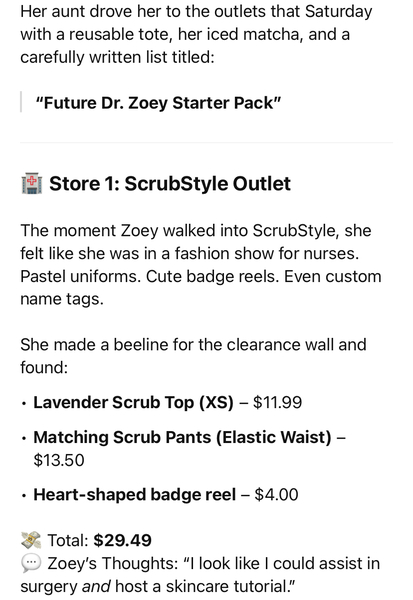The width and height of the screenshot is (413, 600).
Task: Click the sentence "She made a beeline"
Action: tap(193, 356)
